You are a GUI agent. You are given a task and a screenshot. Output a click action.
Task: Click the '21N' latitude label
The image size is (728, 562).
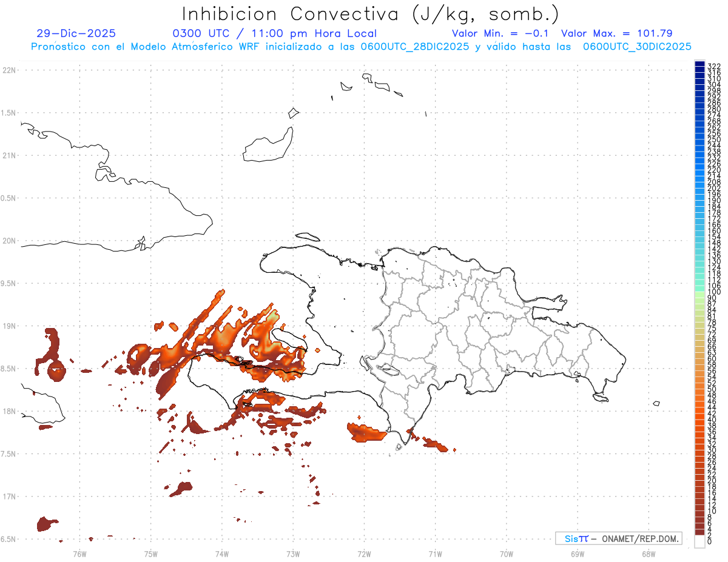coord(8,156)
